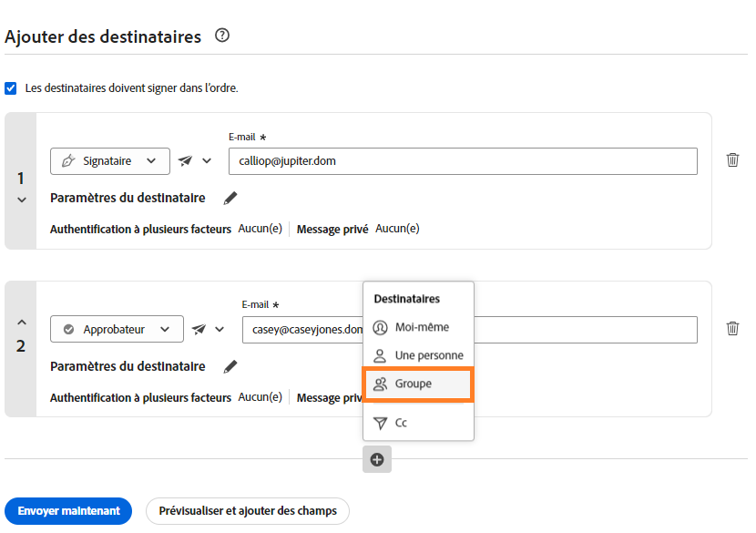Click the paper plane delivery icon for recipient 1

(x=187, y=161)
